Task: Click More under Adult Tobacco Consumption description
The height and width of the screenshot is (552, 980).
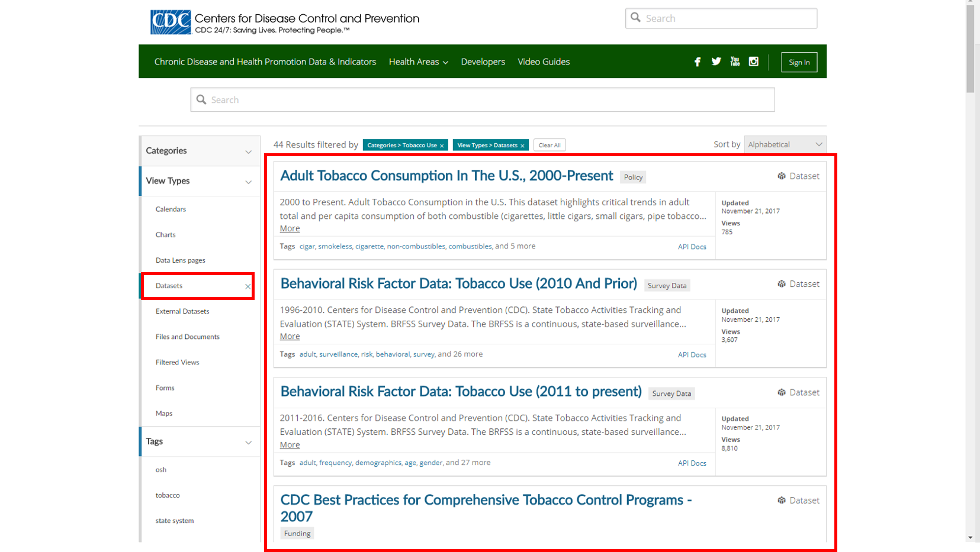Action: [290, 228]
